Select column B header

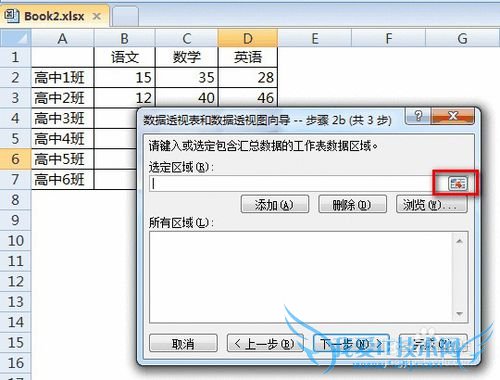coord(125,38)
